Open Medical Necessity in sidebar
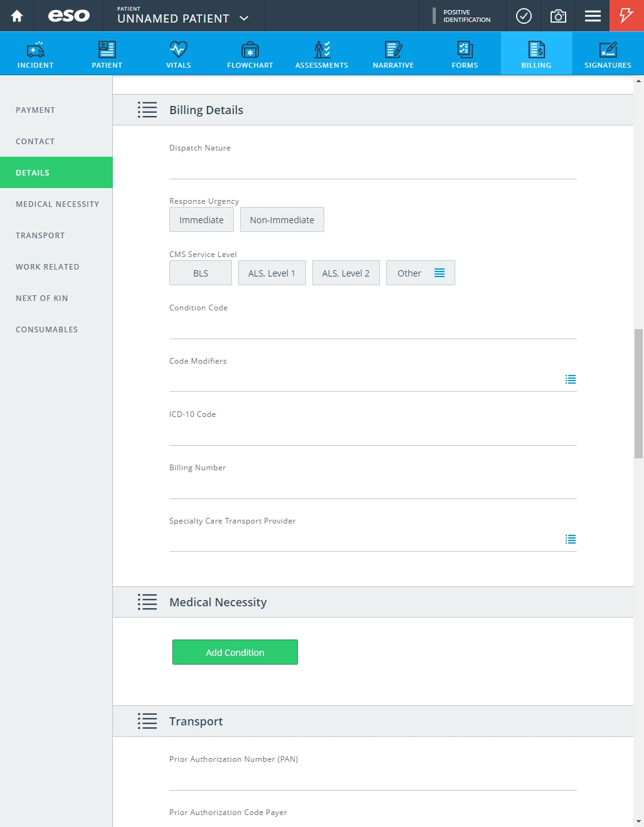The height and width of the screenshot is (827, 644). point(56,204)
